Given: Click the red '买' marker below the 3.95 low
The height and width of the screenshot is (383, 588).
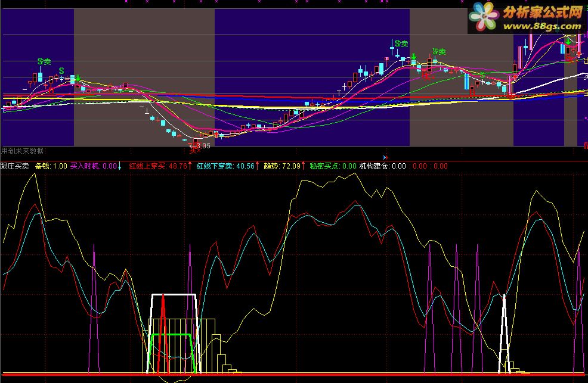Looking at the screenshot, I should point(194,150).
